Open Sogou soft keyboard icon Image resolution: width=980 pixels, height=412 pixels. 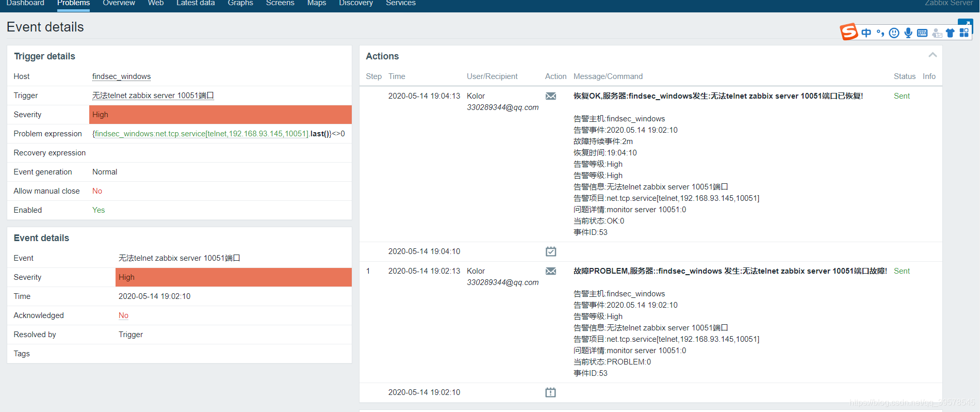(922, 33)
